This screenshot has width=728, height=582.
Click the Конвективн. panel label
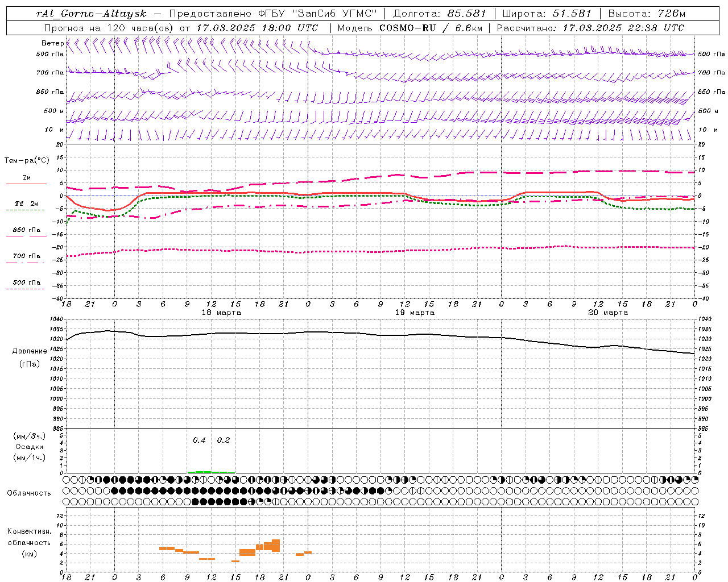30,531
